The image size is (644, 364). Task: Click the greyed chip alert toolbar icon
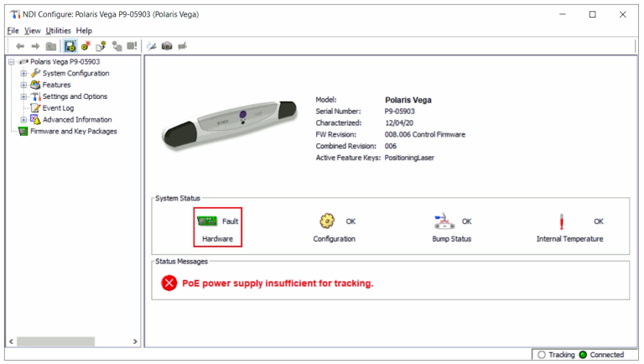point(132,46)
